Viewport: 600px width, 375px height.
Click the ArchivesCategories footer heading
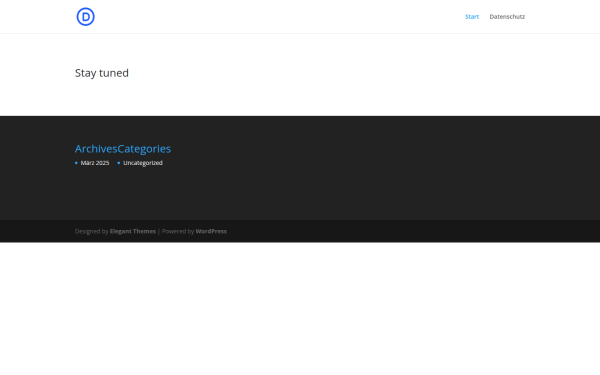pyautogui.click(x=123, y=148)
